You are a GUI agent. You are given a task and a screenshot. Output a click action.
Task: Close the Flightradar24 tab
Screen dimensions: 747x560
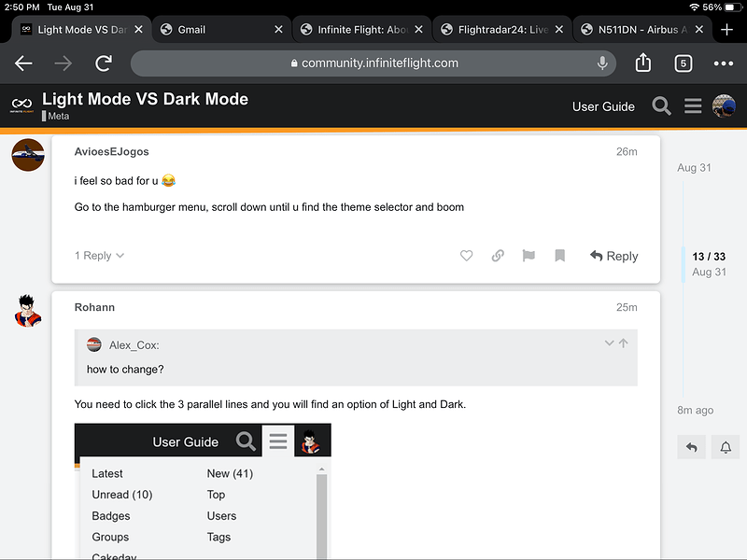point(558,30)
